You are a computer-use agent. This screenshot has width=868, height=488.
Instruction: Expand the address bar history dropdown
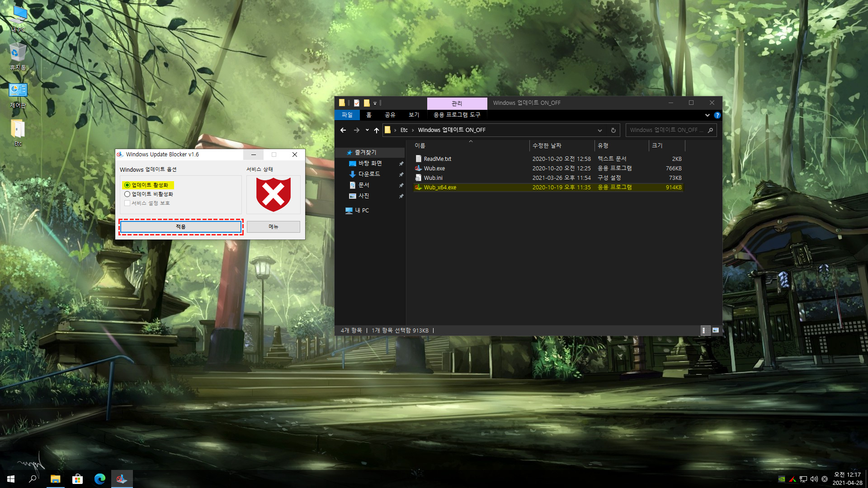pos(600,130)
